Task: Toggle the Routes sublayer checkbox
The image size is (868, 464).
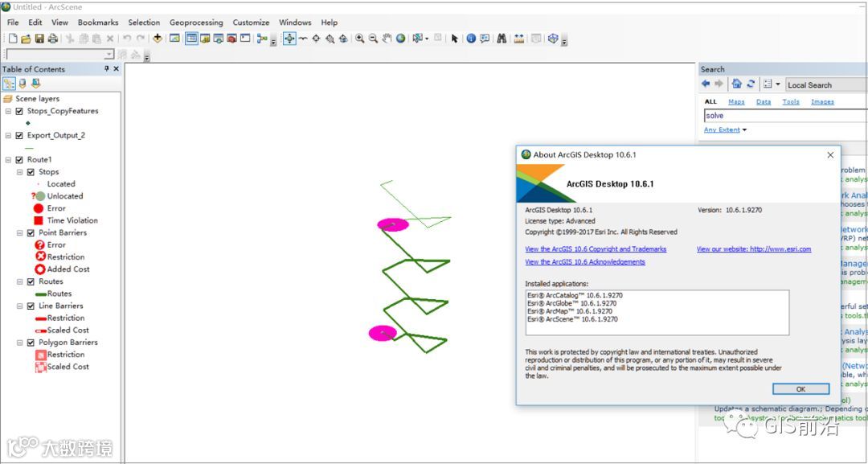Action: tap(31, 281)
